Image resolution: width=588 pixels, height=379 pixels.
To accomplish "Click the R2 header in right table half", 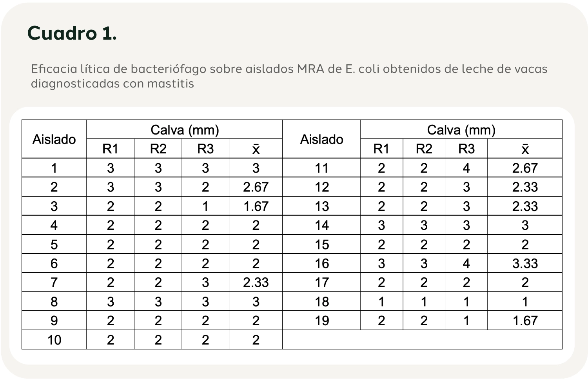I will [424, 149].
